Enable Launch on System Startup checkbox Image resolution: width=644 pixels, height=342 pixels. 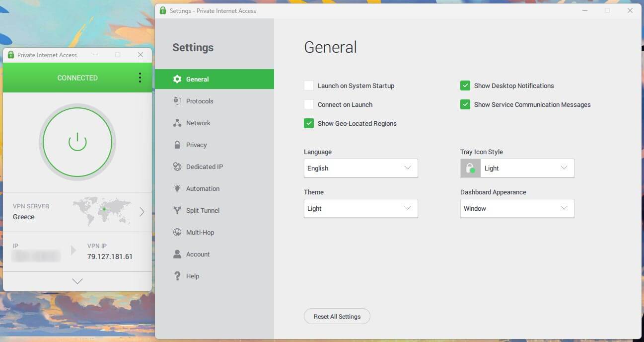click(309, 85)
